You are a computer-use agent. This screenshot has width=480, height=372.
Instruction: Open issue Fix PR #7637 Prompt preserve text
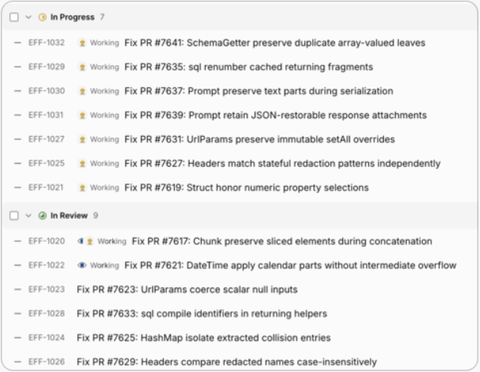click(x=259, y=91)
